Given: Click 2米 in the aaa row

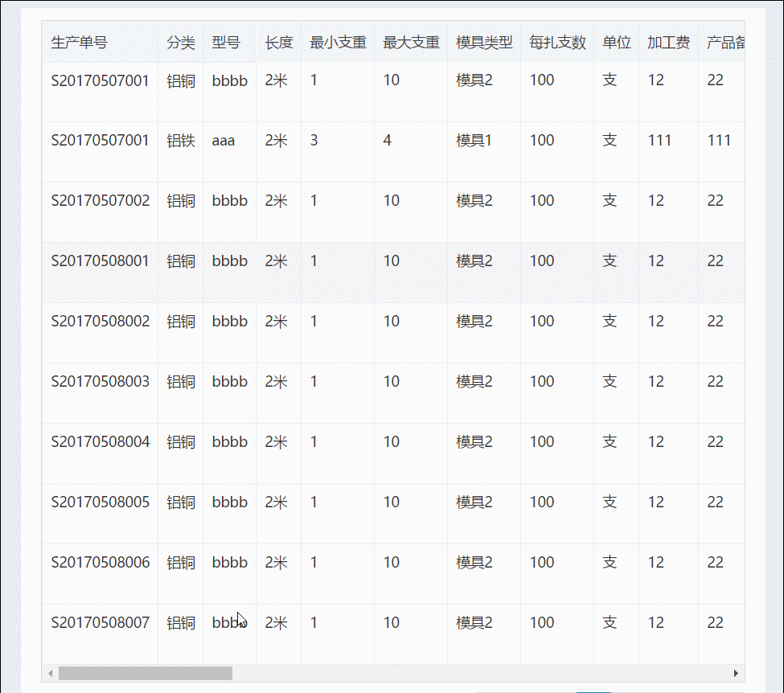Looking at the screenshot, I should pyautogui.click(x=276, y=141).
